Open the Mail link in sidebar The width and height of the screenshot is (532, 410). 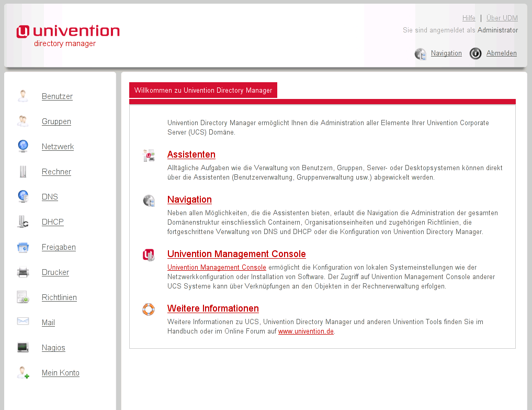coord(48,323)
